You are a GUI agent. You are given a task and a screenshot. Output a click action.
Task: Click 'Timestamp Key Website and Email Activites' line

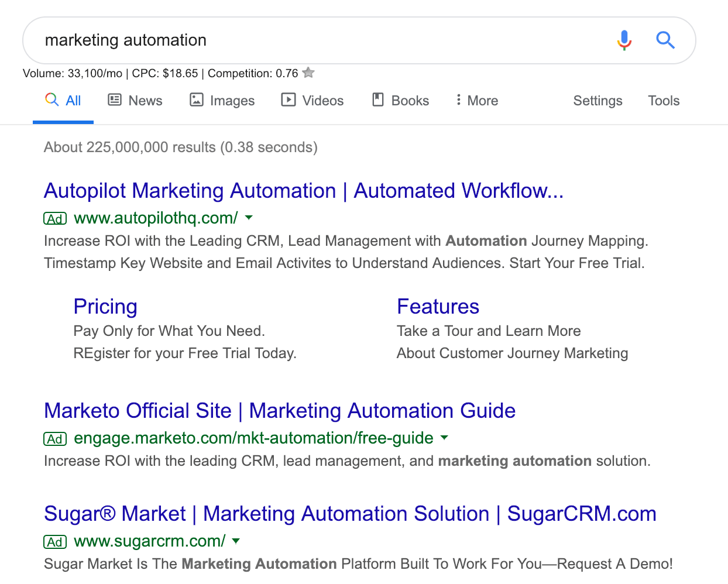tap(344, 263)
